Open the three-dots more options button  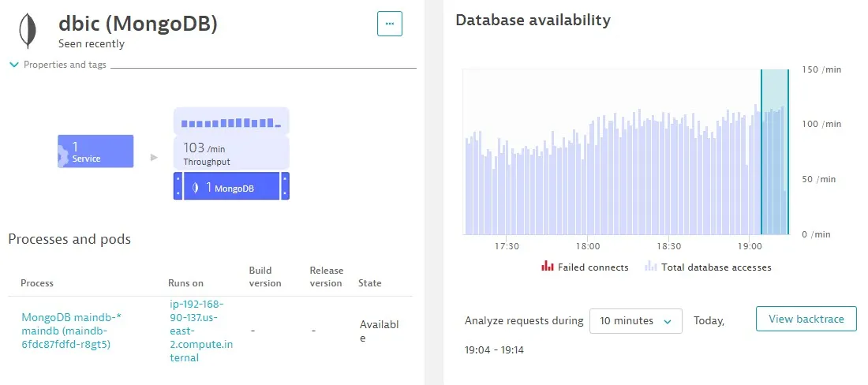pos(389,24)
